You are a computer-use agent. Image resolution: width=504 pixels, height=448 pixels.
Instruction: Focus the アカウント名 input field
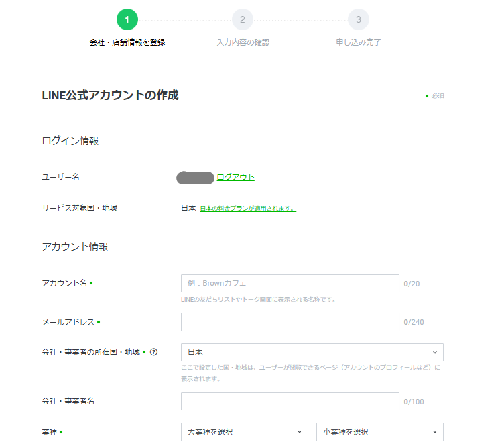[290, 283]
